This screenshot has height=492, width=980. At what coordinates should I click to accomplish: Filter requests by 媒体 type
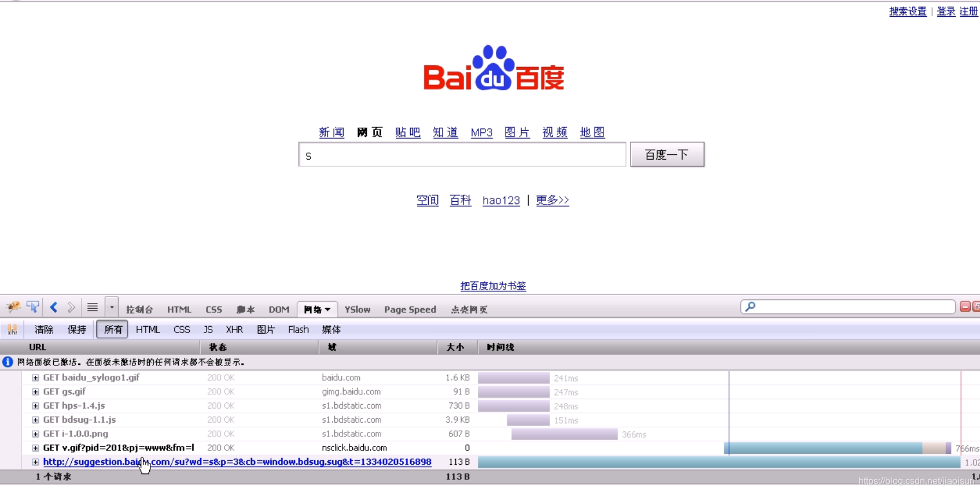[x=331, y=330]
